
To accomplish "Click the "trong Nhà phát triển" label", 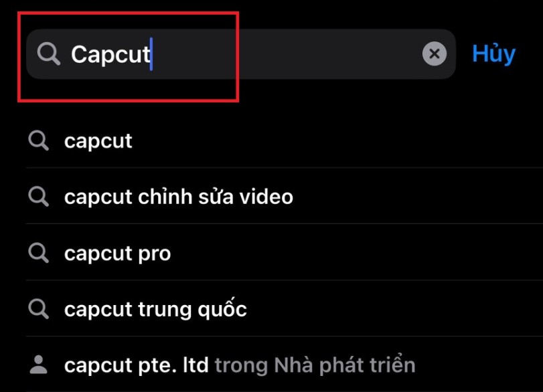I will tap(315, 365).
